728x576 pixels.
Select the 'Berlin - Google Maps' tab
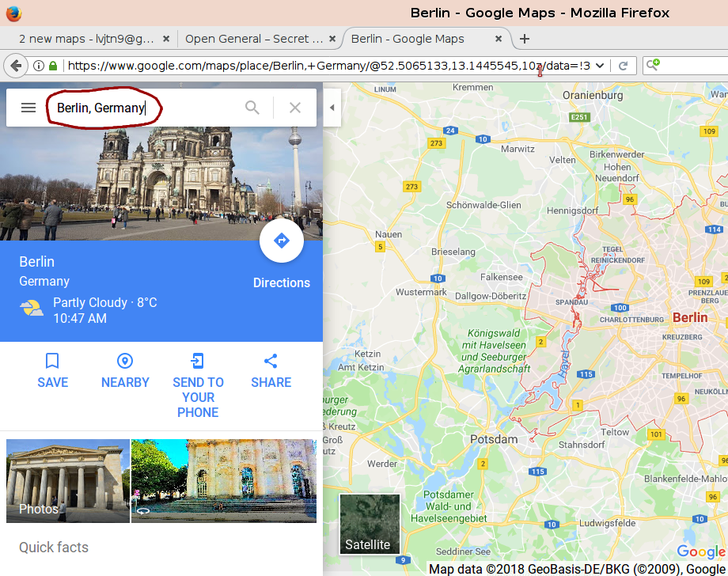click(x=408, y=39)
